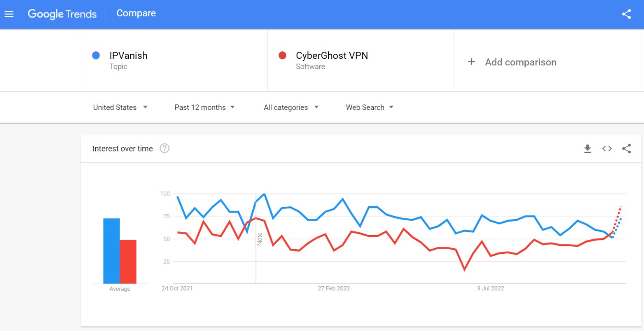The image size is (644, 331).
Task: Click the blue Average bar
Action: tap(112, 251)
